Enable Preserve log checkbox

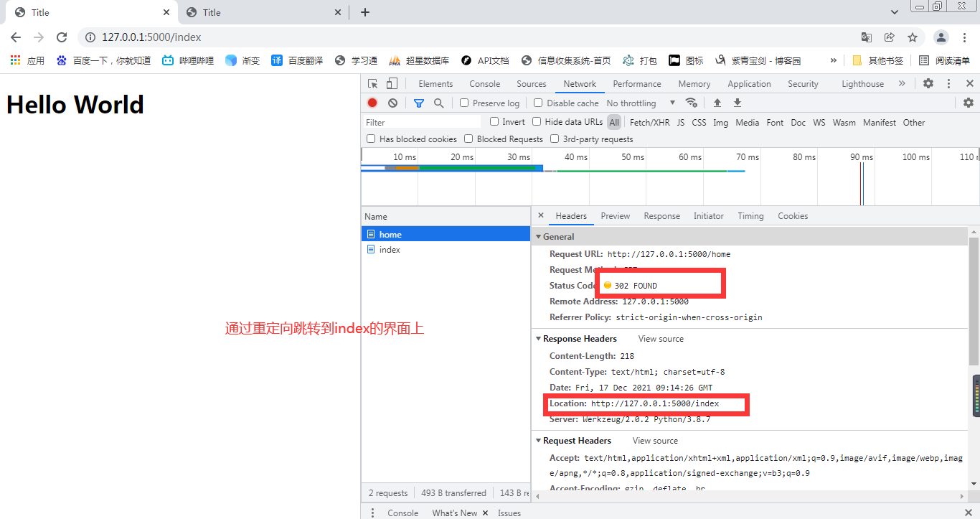464,103
